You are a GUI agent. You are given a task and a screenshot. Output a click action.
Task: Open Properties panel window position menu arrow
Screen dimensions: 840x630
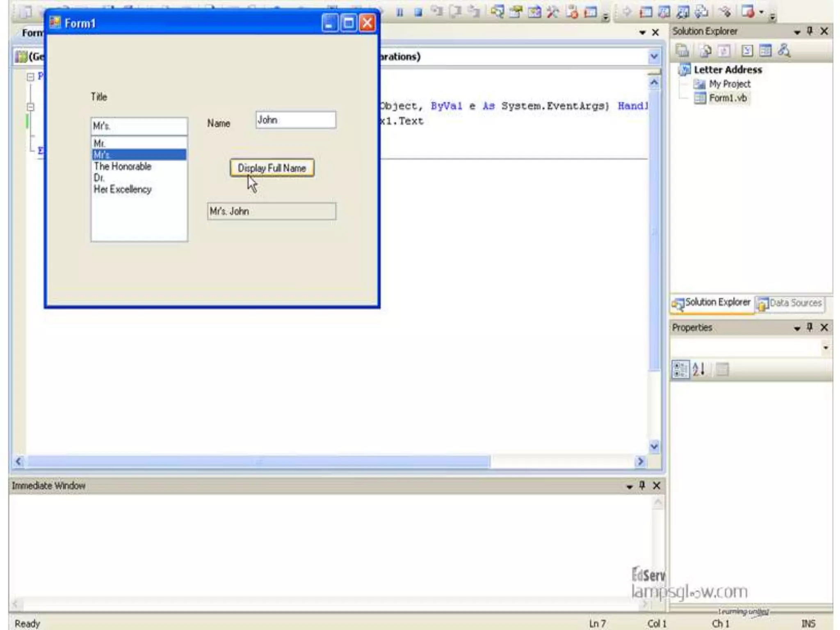[x=797, y=328]
